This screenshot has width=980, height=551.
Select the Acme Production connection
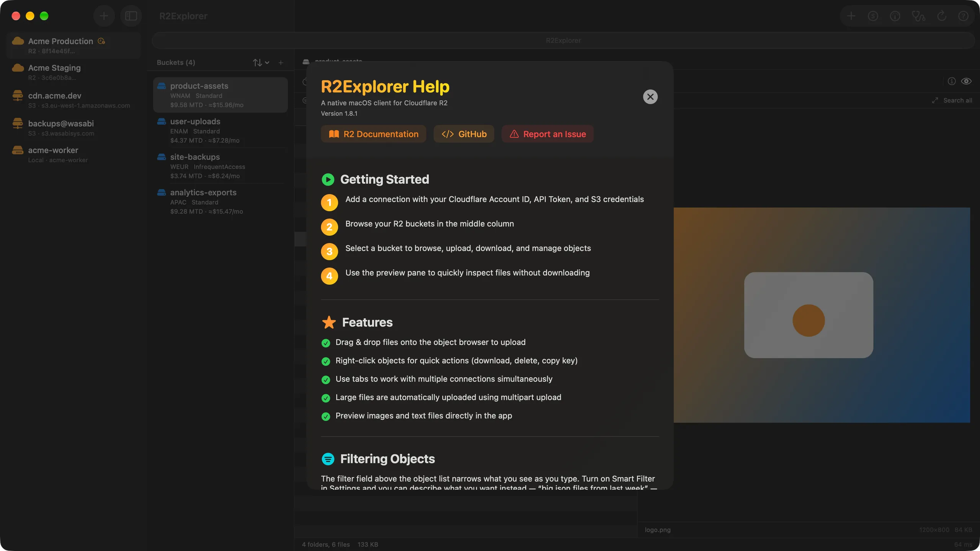point(73,46)
